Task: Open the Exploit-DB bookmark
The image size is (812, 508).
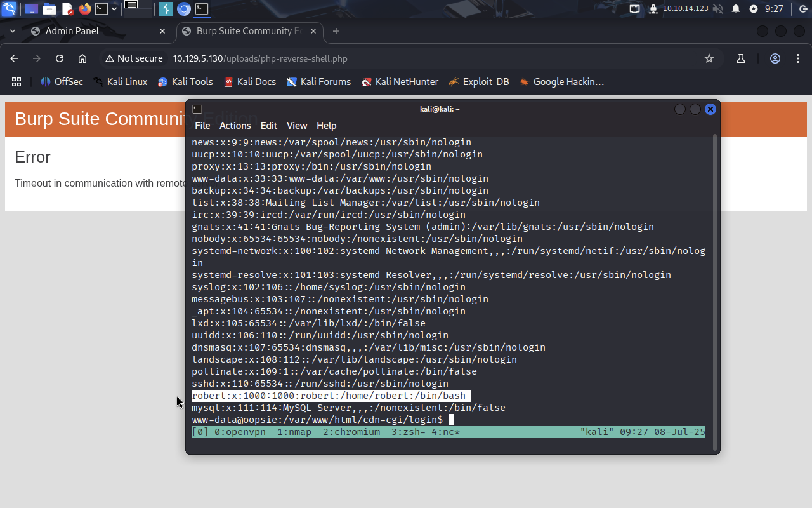Action: 479,82
